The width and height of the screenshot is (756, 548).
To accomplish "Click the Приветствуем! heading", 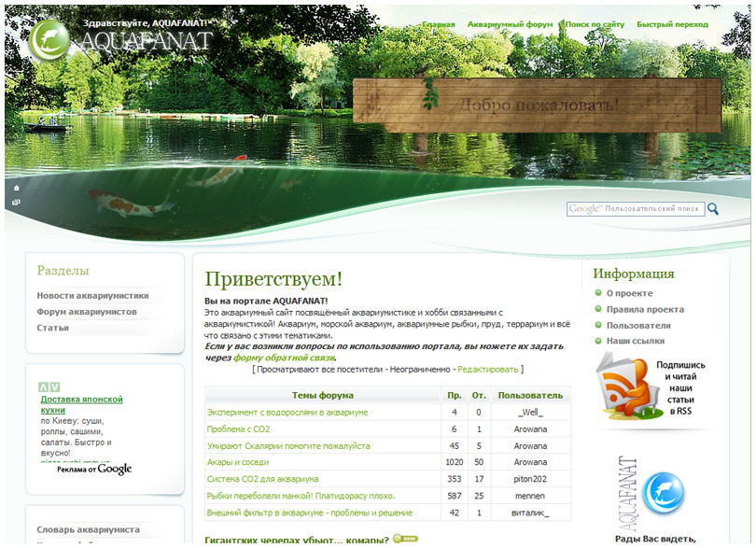I will tap(273, 279).
